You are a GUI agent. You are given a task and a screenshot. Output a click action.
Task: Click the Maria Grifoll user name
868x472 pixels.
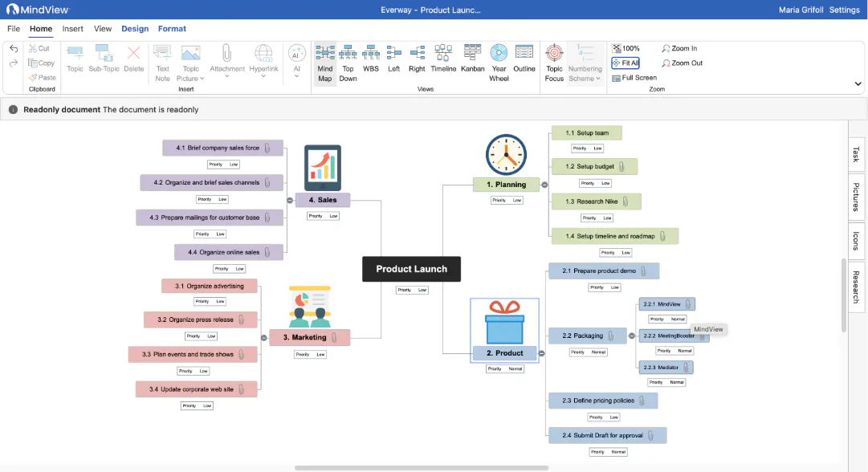(801, 10)
